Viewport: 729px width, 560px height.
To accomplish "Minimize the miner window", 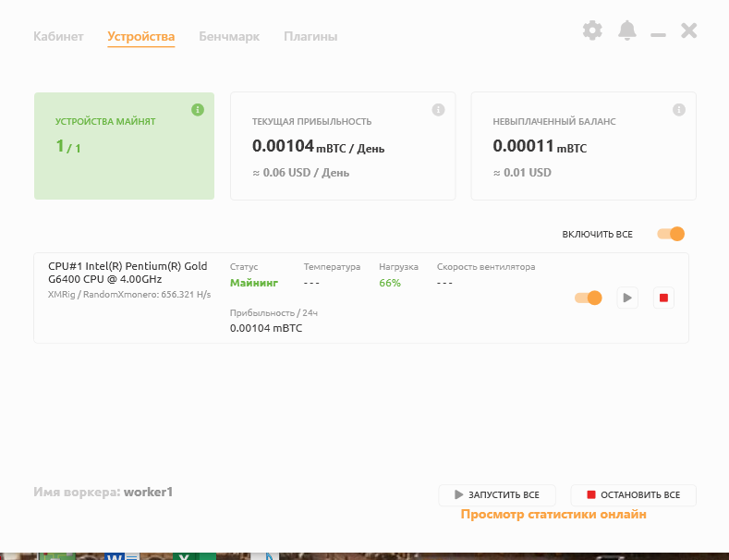I will click(658, 35).
